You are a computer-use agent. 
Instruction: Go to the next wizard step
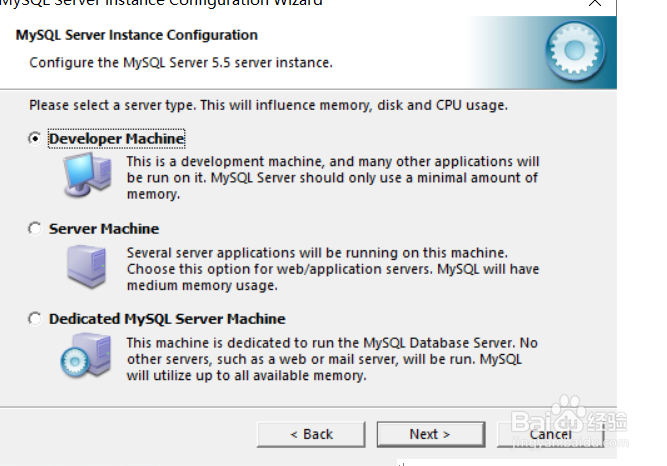click(x=431, y=435)
